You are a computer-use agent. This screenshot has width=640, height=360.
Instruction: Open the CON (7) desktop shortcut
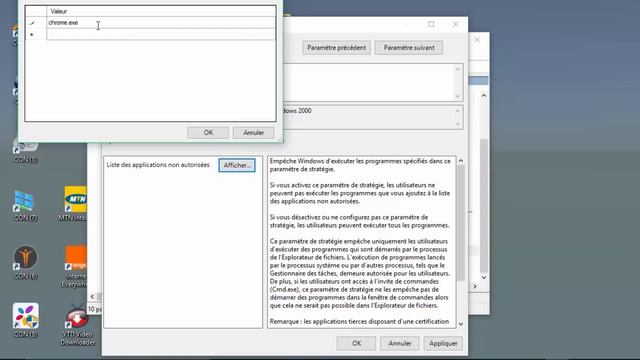tap(25, 206)
